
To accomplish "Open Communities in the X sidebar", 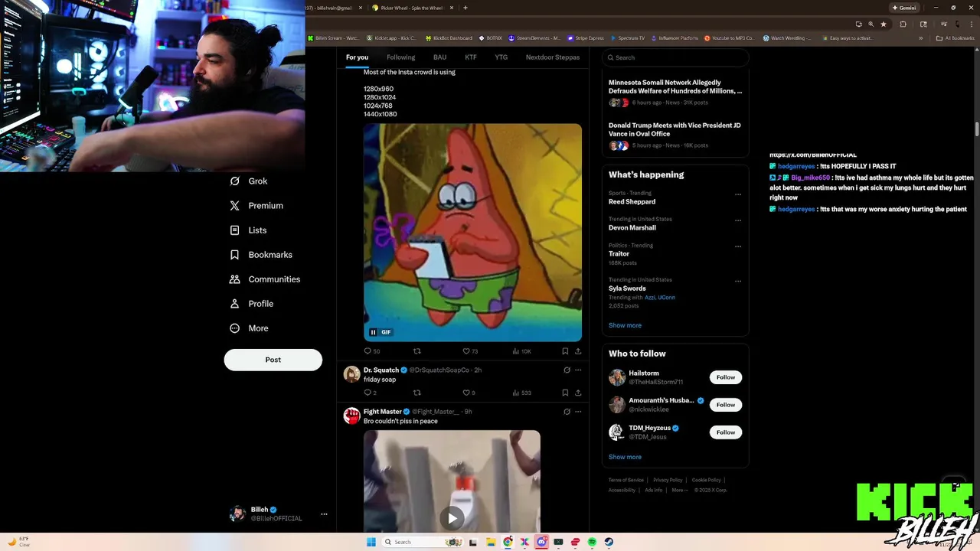I will click(265, 279).
